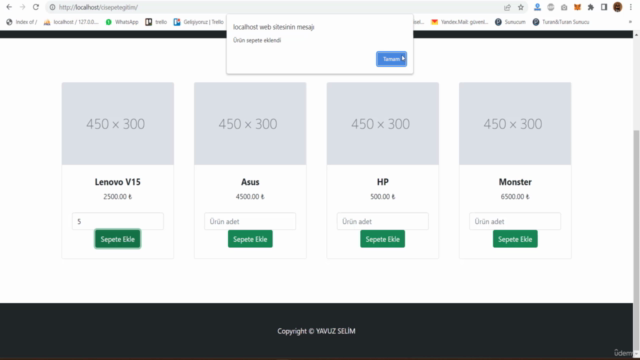Add Lenovo V15 to cart with Sepete Ekle
This screenshot has width=640, height=360.
118,239
